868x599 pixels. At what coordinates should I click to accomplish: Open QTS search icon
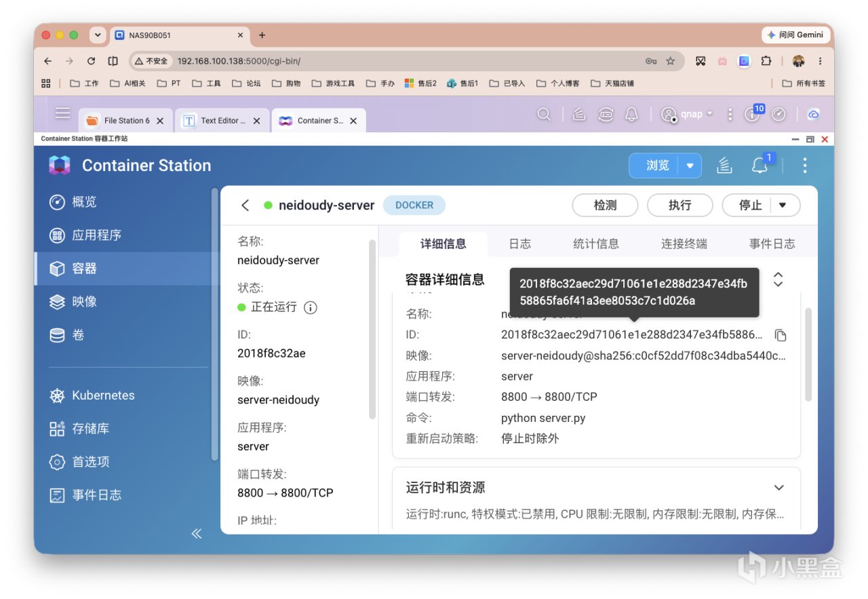544,115
